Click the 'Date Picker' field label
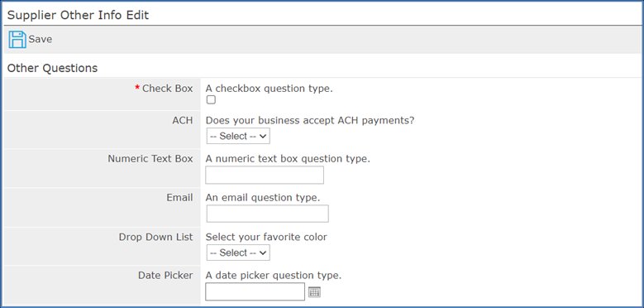This screenshot has width=644, height=308. (165, 275)
